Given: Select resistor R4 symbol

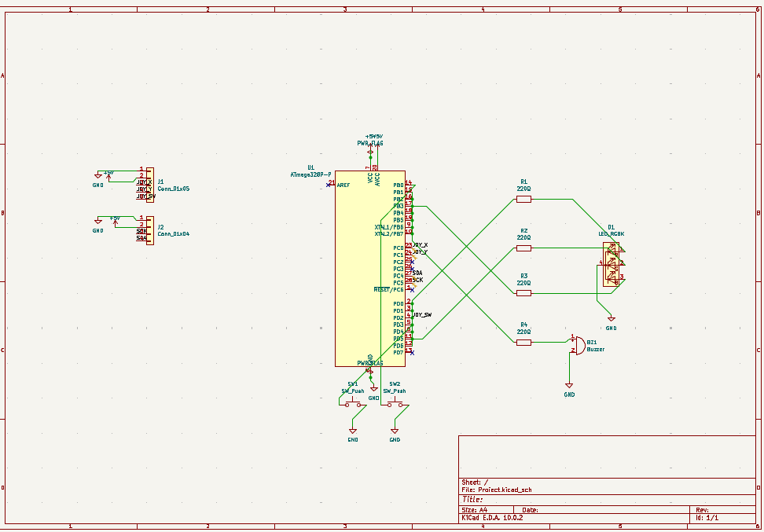Looking at the screenshot, I should (x=523, y=343).
